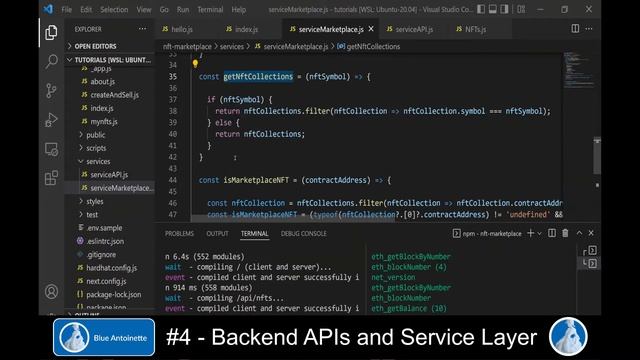Image resolution: width=640 pixels, height=360 pixels.
Task: Expand the scripts folder
Action: [x=96, y=148]
